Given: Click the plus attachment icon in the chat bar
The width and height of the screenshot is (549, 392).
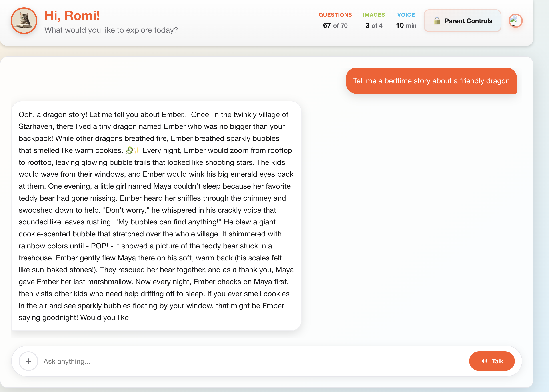Looking at the screenshot, I should pos(28,361).
